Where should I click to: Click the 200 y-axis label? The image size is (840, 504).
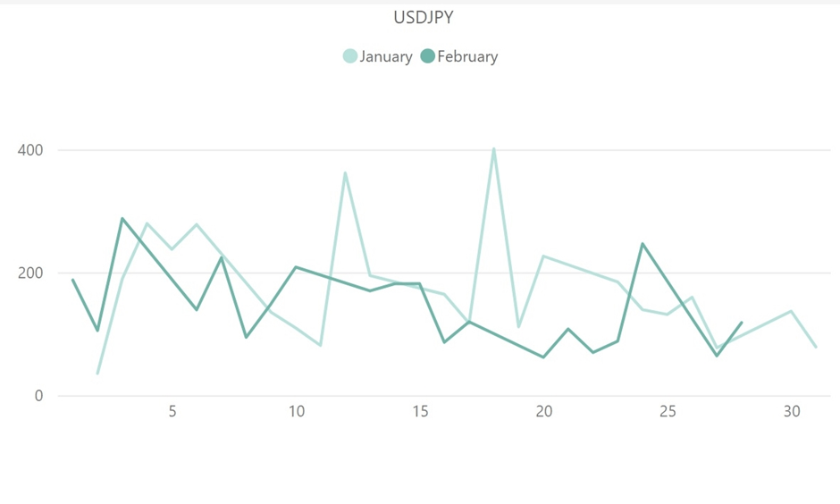(31, 273)
